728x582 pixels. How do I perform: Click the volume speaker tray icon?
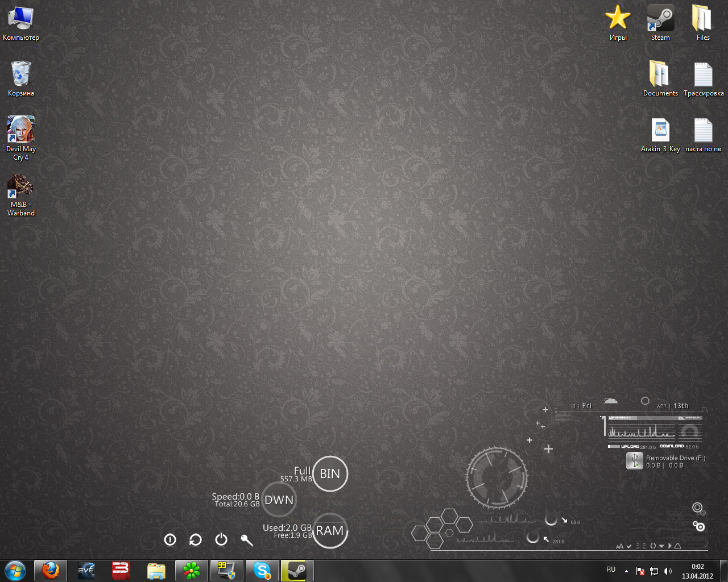(668, 571)
